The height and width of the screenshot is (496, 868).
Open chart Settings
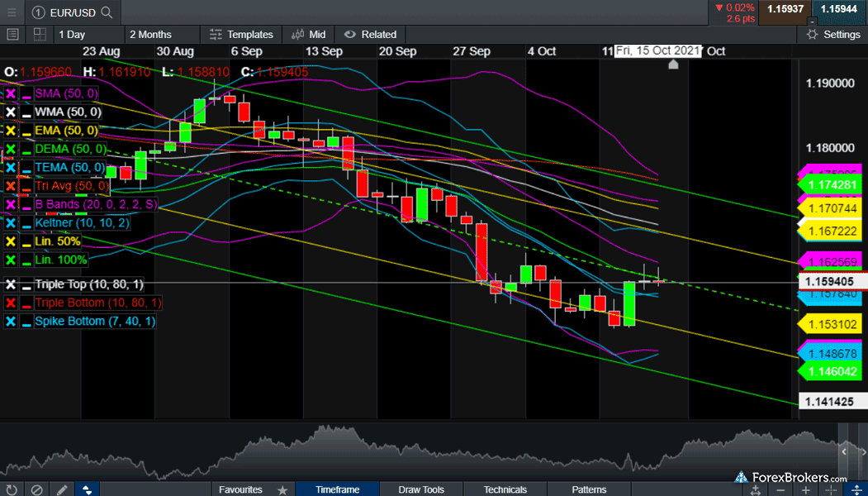832,35
